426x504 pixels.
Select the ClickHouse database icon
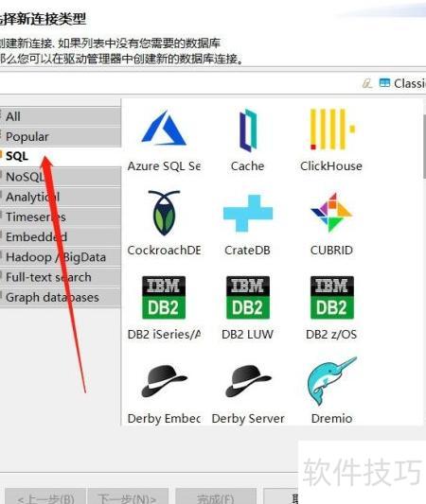(331, 130)
